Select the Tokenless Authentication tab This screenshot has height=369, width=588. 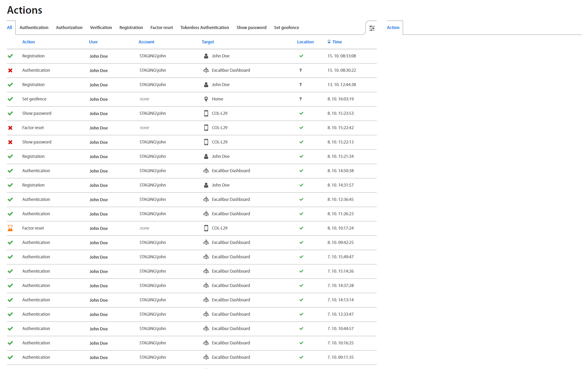pyautogui.click(x=204, y=28)
